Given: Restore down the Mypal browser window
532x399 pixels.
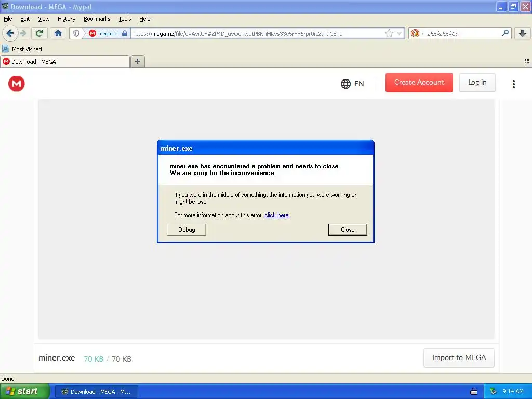Looking at the screenshot, I should (513, 6).
